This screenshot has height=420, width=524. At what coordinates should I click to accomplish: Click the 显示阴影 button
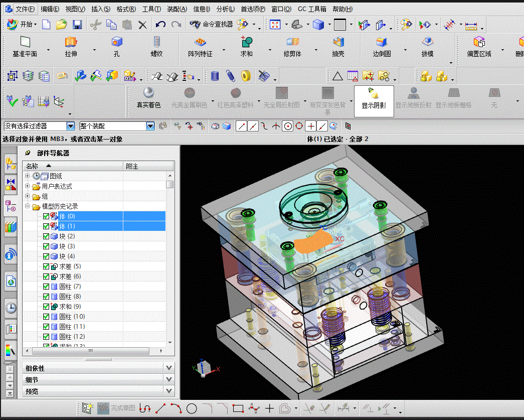[x=374, y=101]
